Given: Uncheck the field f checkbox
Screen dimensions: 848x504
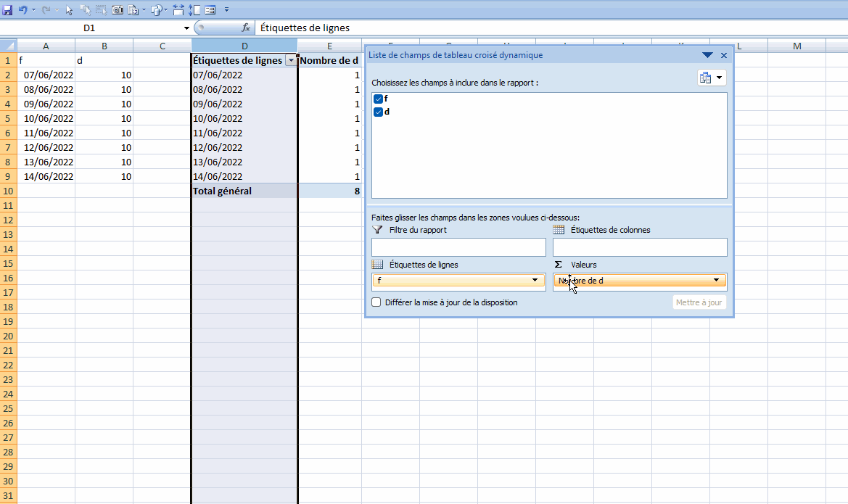Looking at the screenshot, I should click(377, 99).
